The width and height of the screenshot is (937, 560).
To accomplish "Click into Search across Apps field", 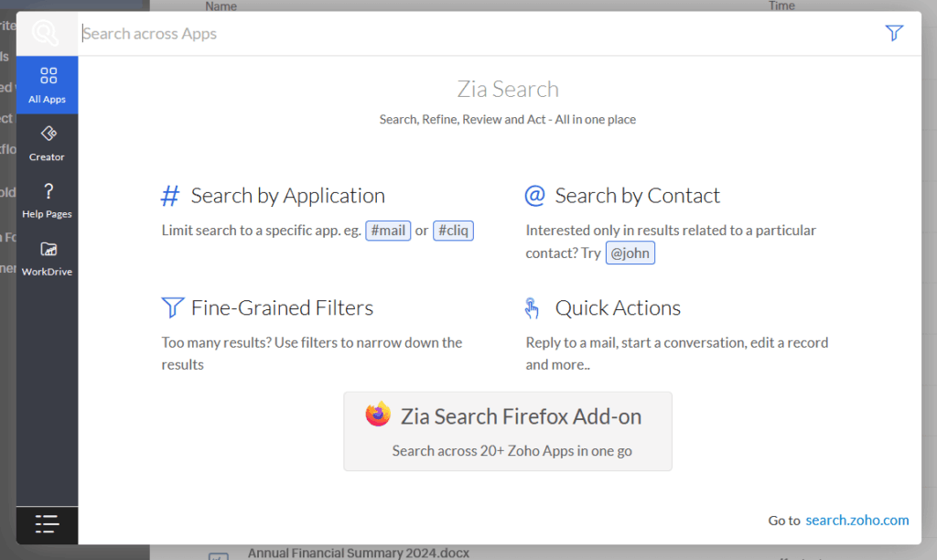I will [478, 34].
